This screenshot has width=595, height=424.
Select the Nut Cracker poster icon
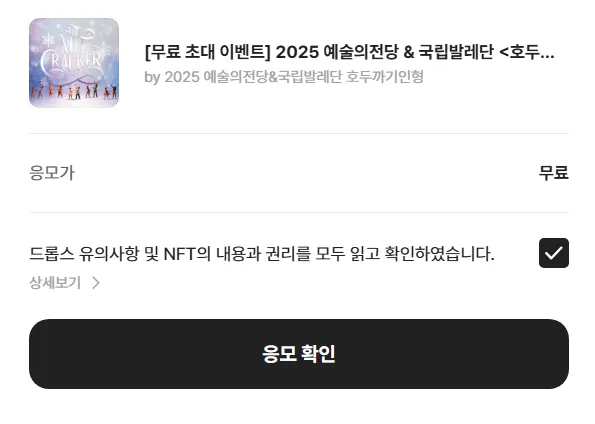point(74,63)
